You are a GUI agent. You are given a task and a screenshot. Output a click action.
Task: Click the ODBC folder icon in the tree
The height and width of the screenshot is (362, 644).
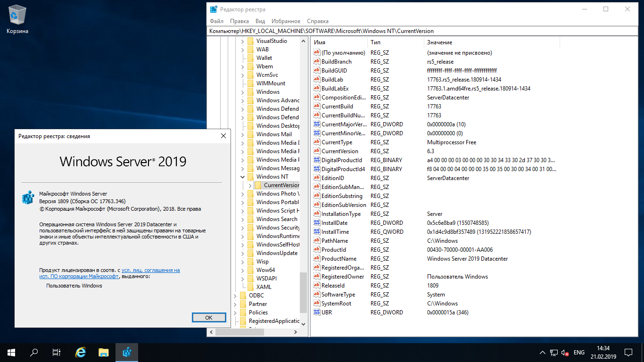(x=243, y=296)
